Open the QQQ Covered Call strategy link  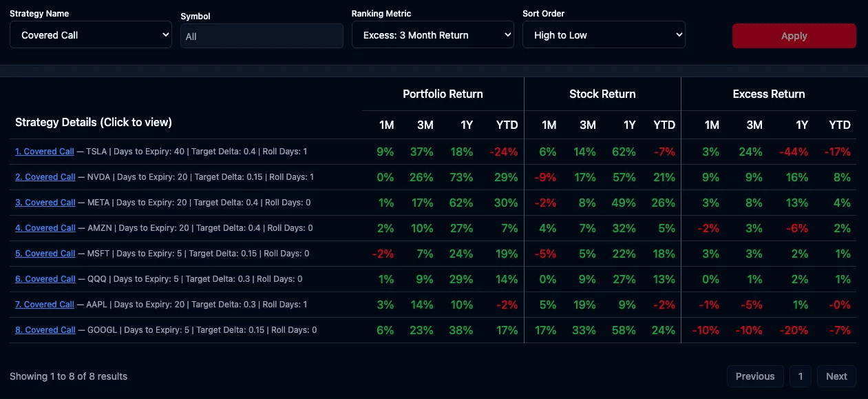45,279
